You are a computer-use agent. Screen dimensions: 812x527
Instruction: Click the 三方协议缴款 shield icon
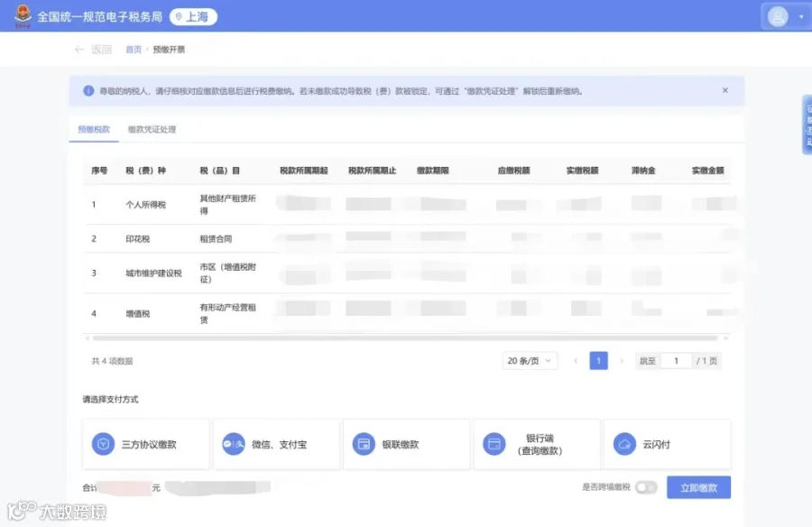click(103, 444)
